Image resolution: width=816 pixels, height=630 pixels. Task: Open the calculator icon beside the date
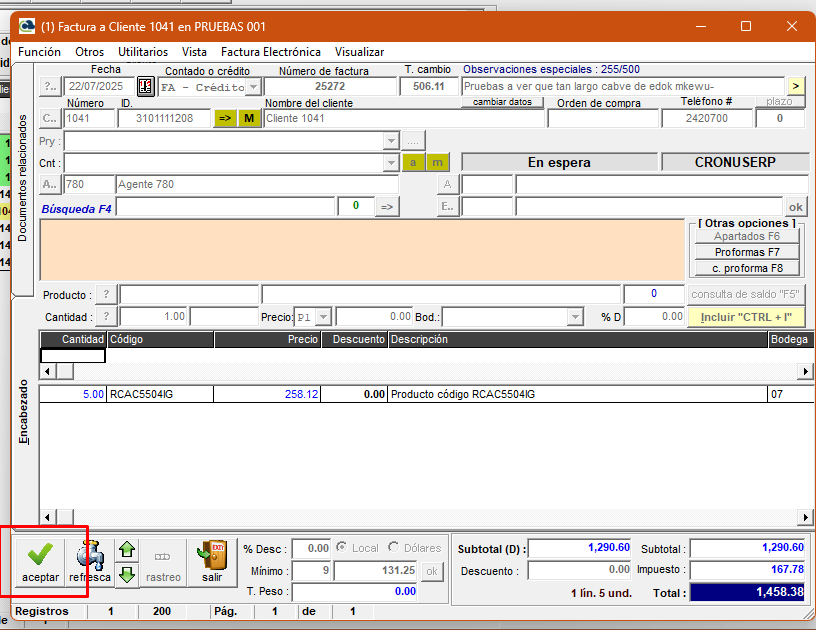(x=145, y=87)
